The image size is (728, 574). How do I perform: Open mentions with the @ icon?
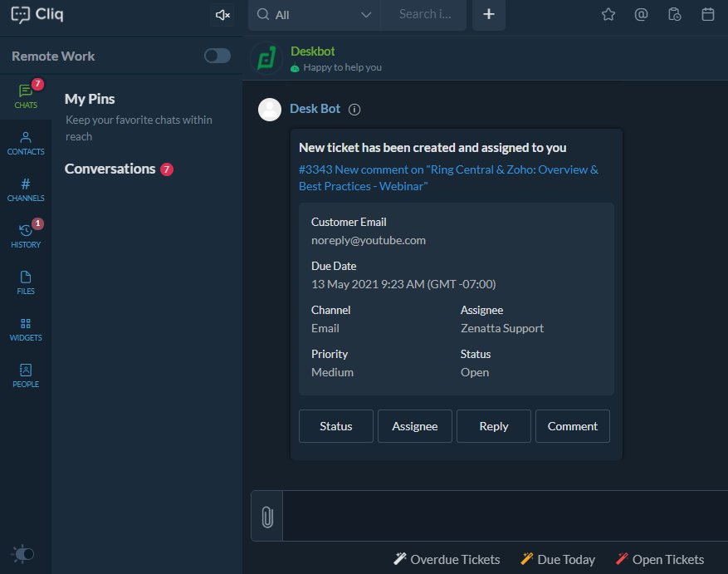641,14
